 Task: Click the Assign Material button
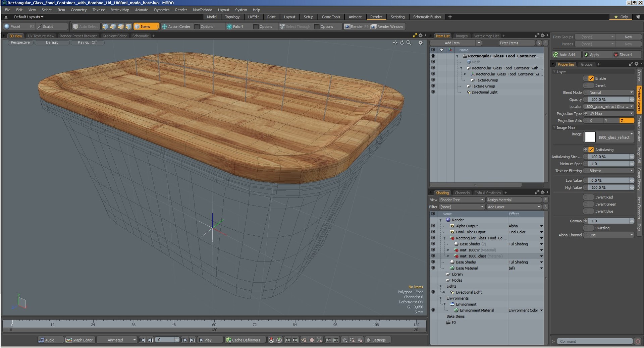tap(513, 200)
